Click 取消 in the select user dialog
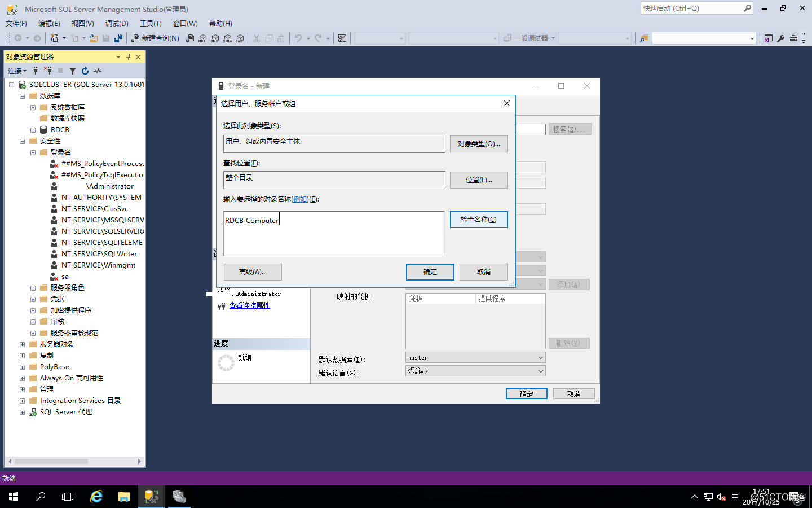 484,272
